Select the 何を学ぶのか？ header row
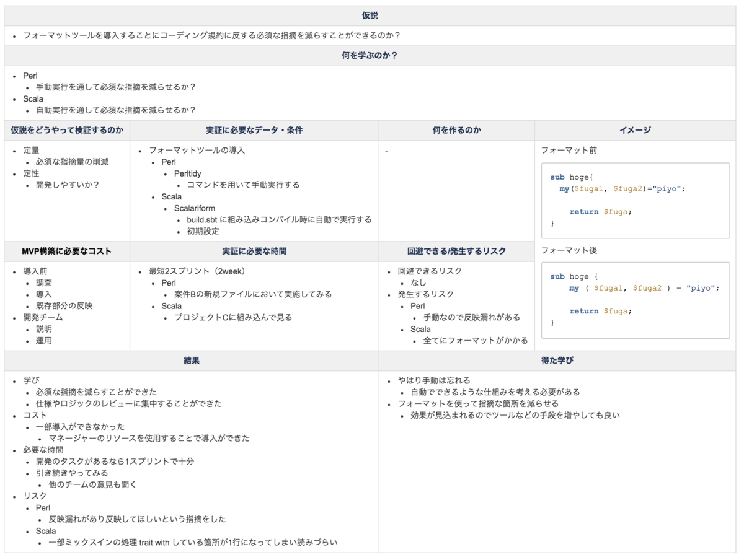744x560 pixels. [371, 55]
